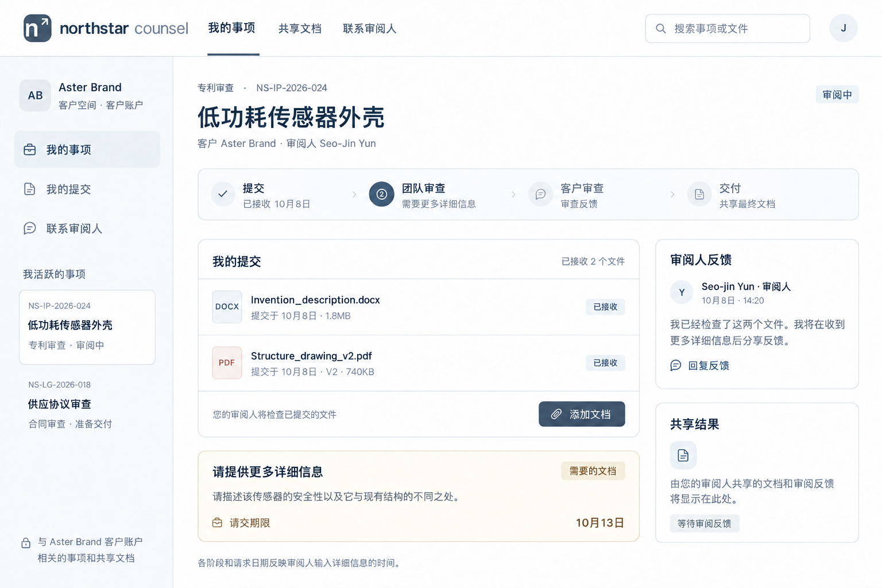Screen dimensions: 882x588
Task: Open the 共享文档 top navigation tab
Action: click(x=300, y=29)
